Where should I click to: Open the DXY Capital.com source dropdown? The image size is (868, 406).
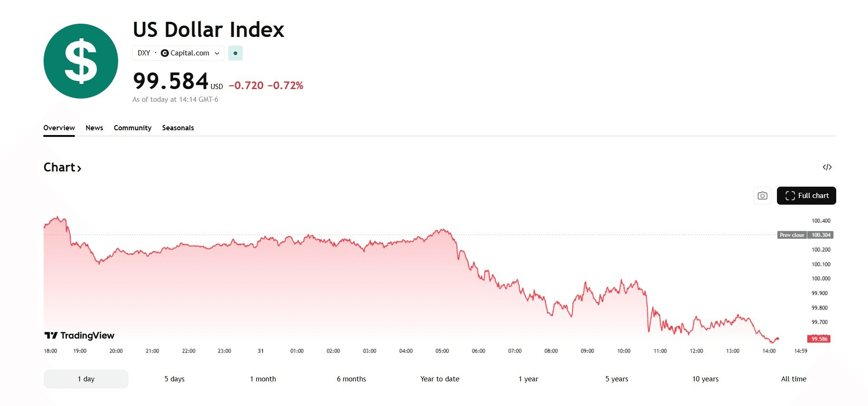[178, 53]
